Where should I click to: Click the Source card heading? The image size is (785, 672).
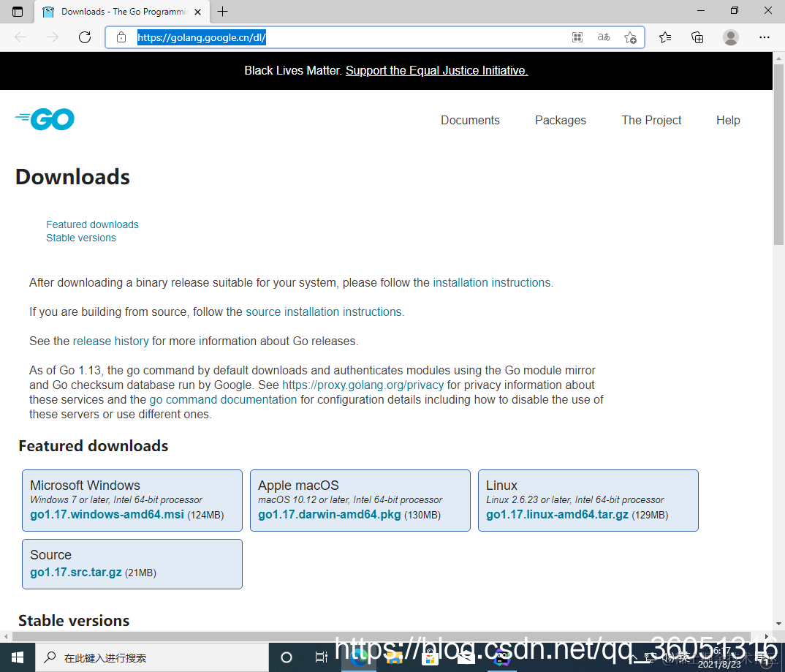coord(50,555)
